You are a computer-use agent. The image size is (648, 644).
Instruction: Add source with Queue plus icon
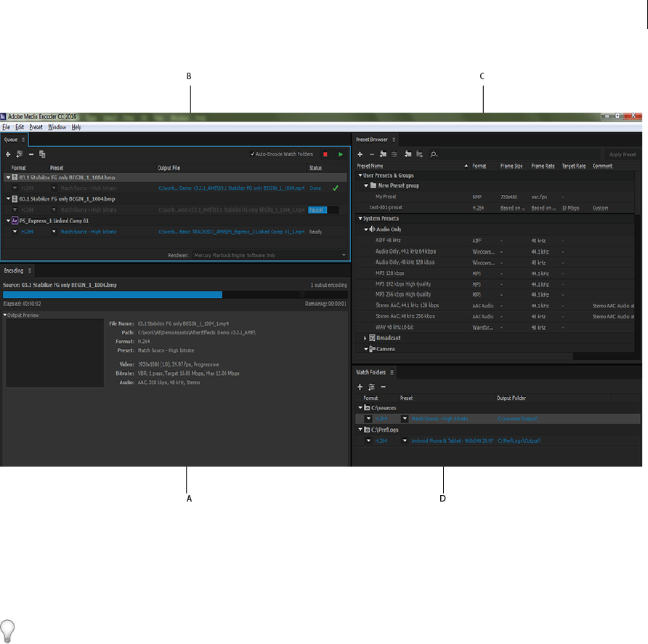[x=8, y=154]
